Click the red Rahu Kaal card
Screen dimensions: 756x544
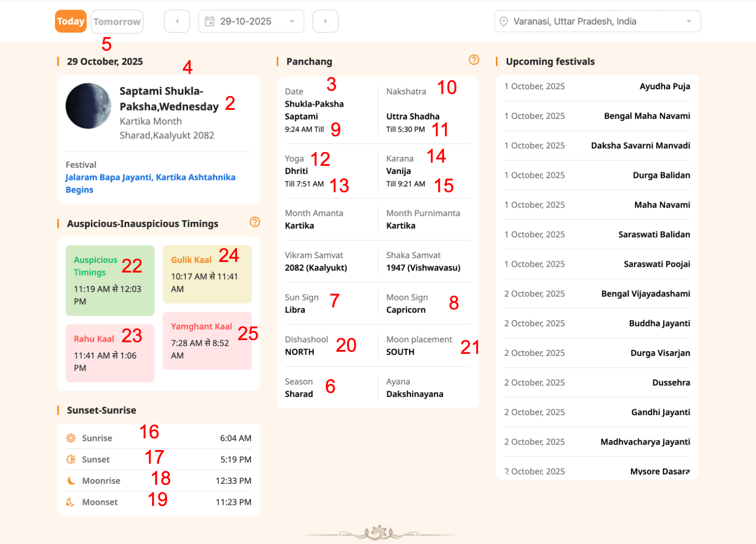pyautogui.click(x=110, y=353)
